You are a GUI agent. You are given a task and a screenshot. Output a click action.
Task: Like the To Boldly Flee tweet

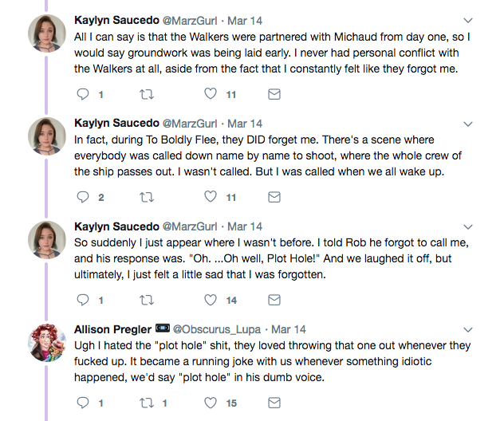coord(211,197)
